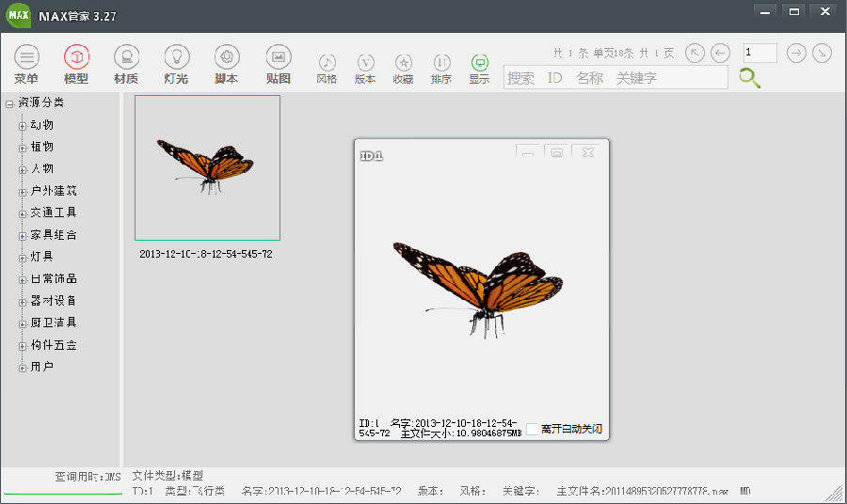Expand the 植物 (Plants) tree node

tap(23, 148)
